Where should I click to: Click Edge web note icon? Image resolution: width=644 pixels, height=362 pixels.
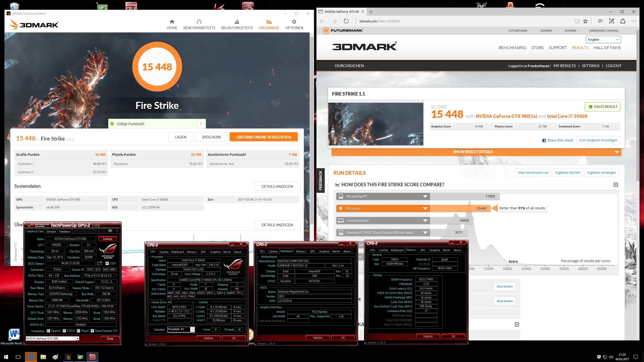point(612,21)
